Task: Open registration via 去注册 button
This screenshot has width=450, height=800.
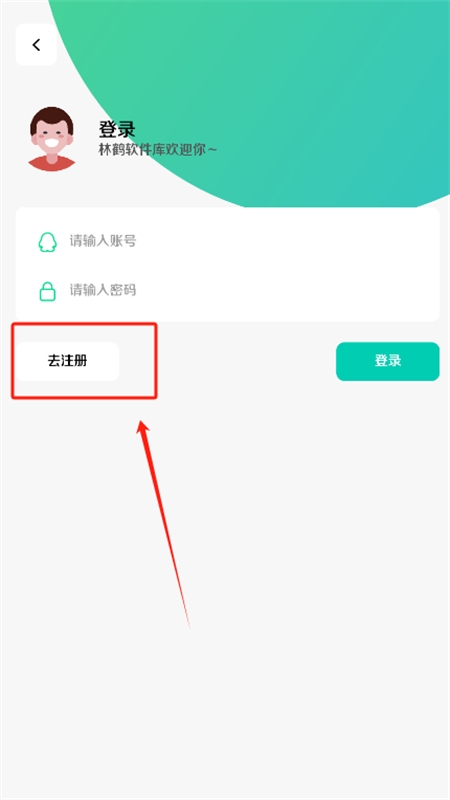Action: pyautogui.click(x=67, y=361)
